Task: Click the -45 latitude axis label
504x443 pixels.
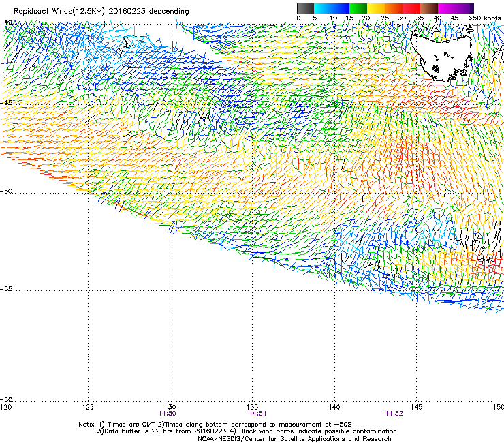Action: pyautogui.click(x=6, y=103)
